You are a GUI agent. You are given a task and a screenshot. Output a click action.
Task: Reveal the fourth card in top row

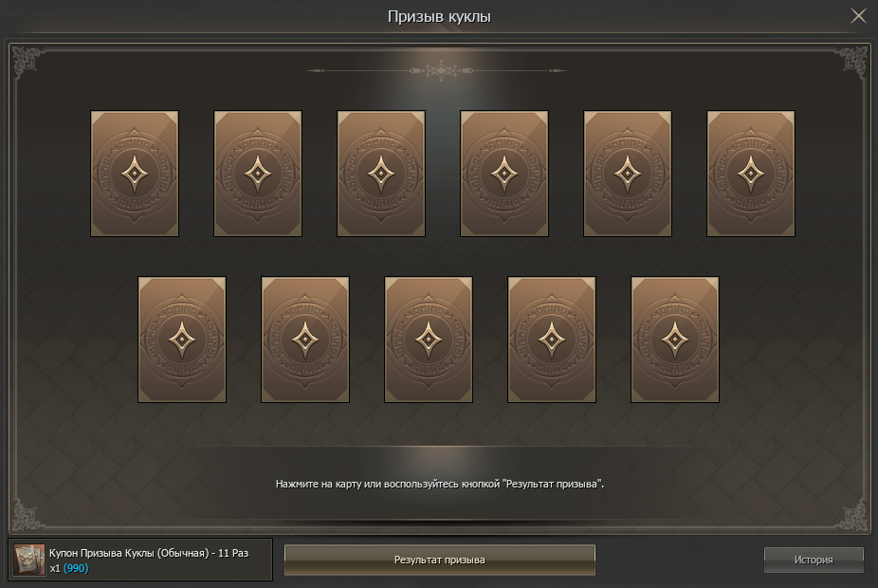(504, 174)
